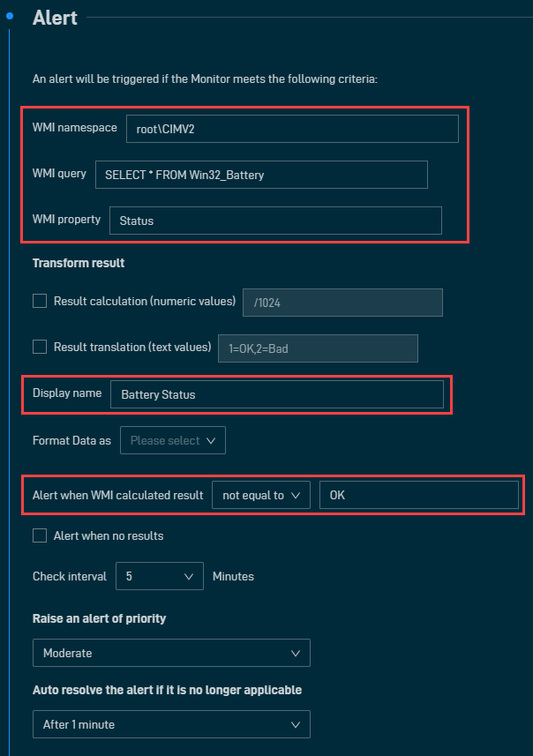Enable Result translation text values checkbox
The width and height of the screenshot is (533, 756).
click(40, 347)
